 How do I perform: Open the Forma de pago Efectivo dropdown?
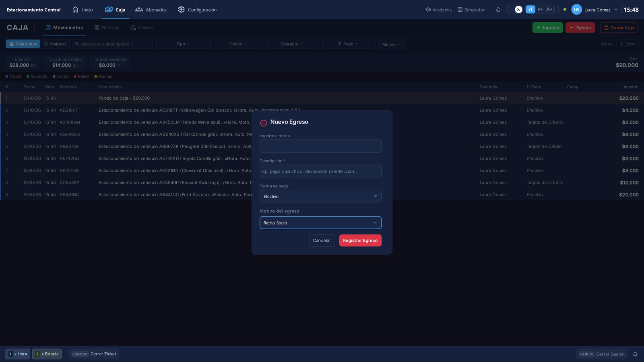(320, 196)
